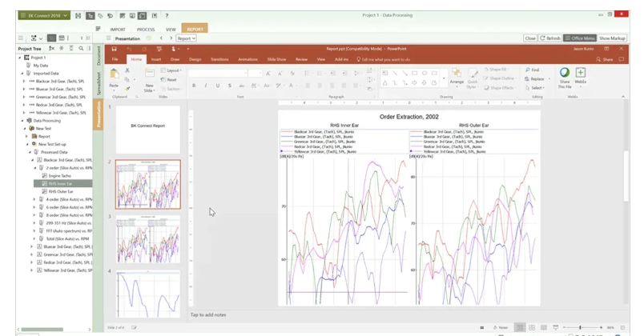Click the comments icon next to Share
The height and width of the screenshot is (336, 644).
(621, 59)
